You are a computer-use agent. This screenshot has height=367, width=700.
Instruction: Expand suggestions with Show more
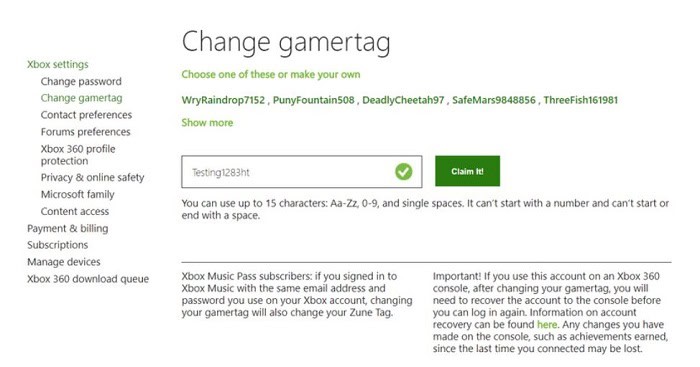point(207,122)
